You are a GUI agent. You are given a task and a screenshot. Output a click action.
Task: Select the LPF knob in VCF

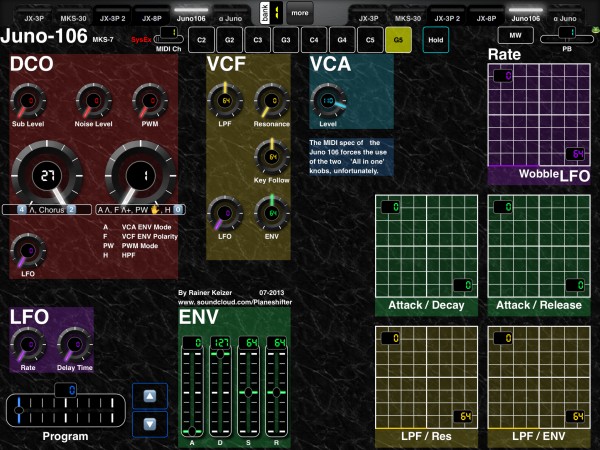225,101
